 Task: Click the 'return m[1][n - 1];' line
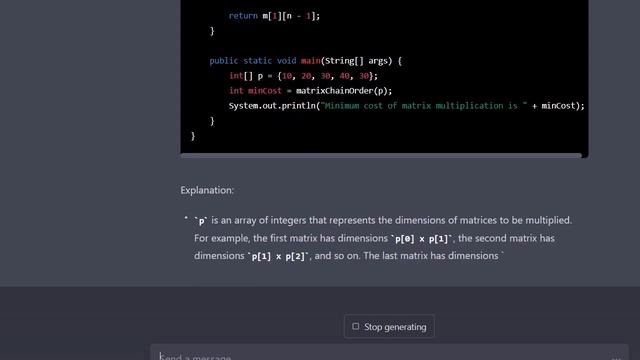(x=274, y=16)
